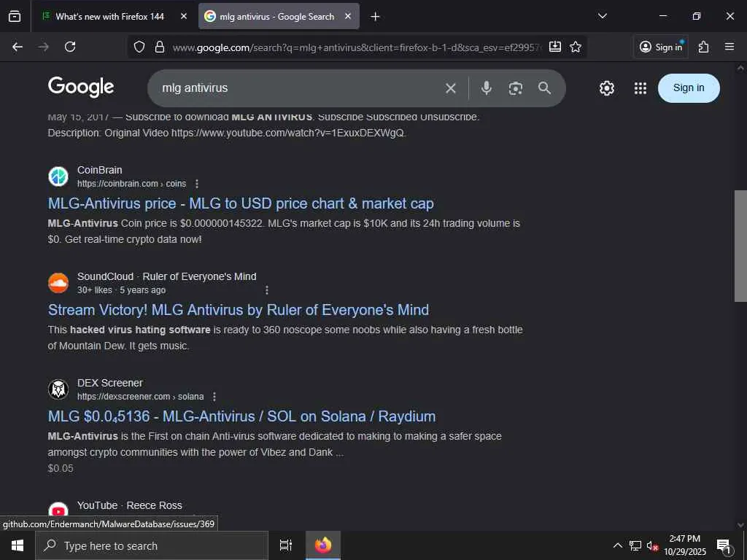Screen dimensions: 747x560
Task: Click Firefox account Sign in button
Action: coord(661,47)
